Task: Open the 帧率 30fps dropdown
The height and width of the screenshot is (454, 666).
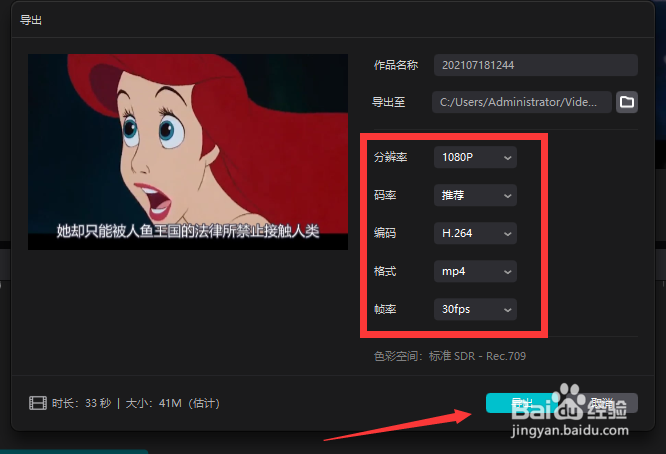Action: pos(475,309)
